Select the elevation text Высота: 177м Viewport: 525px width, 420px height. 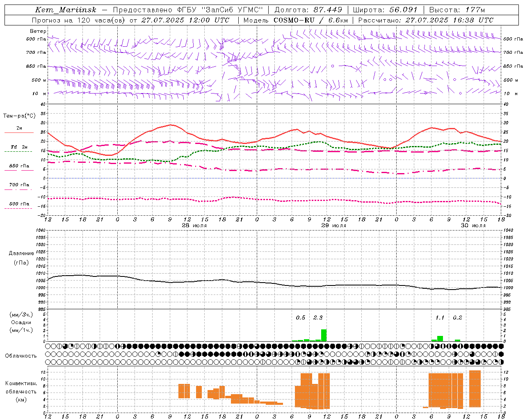coord(457,10)
